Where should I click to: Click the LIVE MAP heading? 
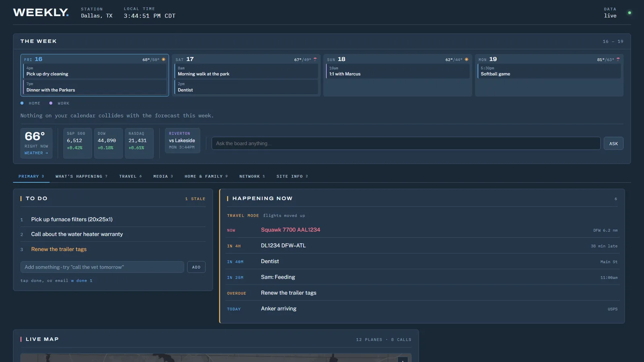point(42,339)
